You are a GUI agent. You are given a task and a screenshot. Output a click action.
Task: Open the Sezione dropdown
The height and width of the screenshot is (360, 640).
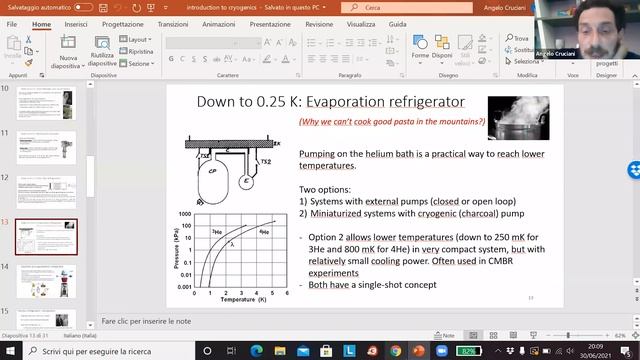point(137,63)
